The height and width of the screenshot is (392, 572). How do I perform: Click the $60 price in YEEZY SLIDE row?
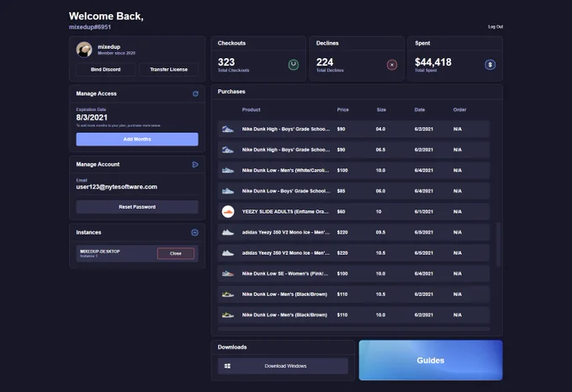341,211
